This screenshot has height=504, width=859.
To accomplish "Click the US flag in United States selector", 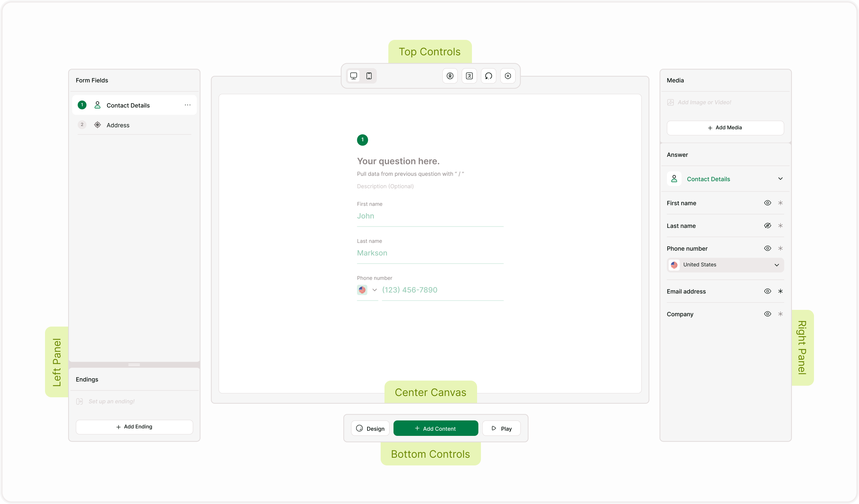I will (674, 265).
